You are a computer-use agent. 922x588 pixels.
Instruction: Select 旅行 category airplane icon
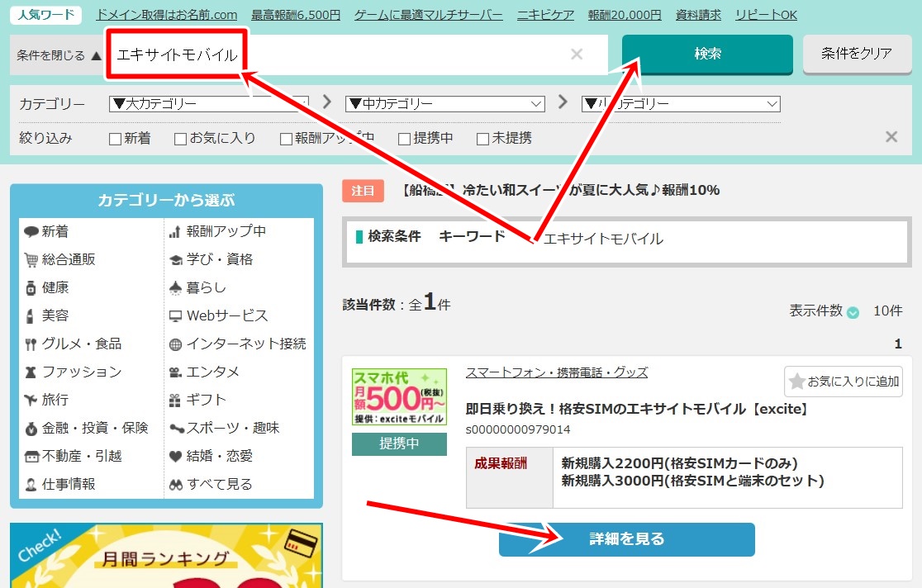pos(46,401)
